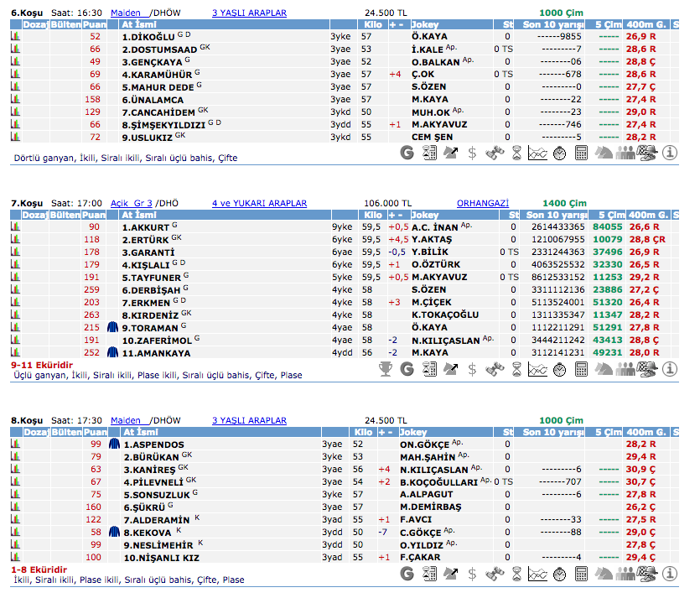Click the trophy icon in race 7 toolbar
This screenshot has height=598, width=700.
[386, 367]
